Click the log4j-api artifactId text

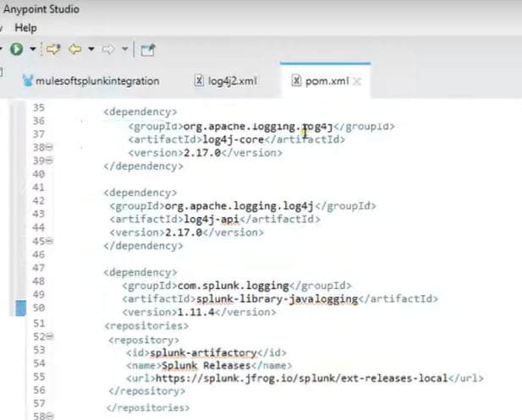pos(212,219)
